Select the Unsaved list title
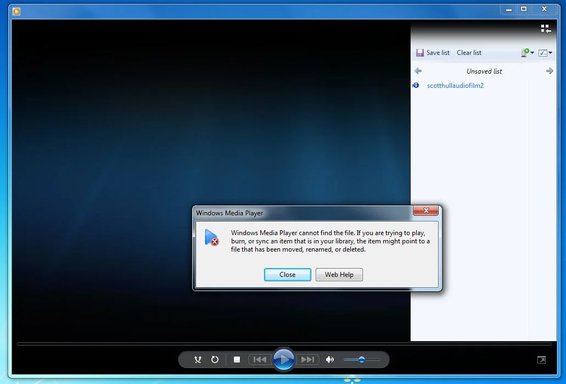The height and width of the screenshot is (384, 566). tap(484, 71)
